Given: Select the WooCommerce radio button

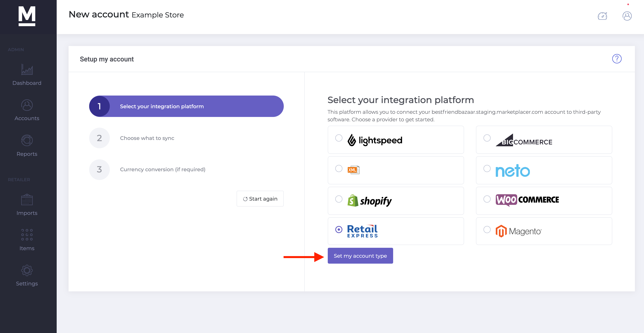Looking at the screenshot, I should [487, 199].
